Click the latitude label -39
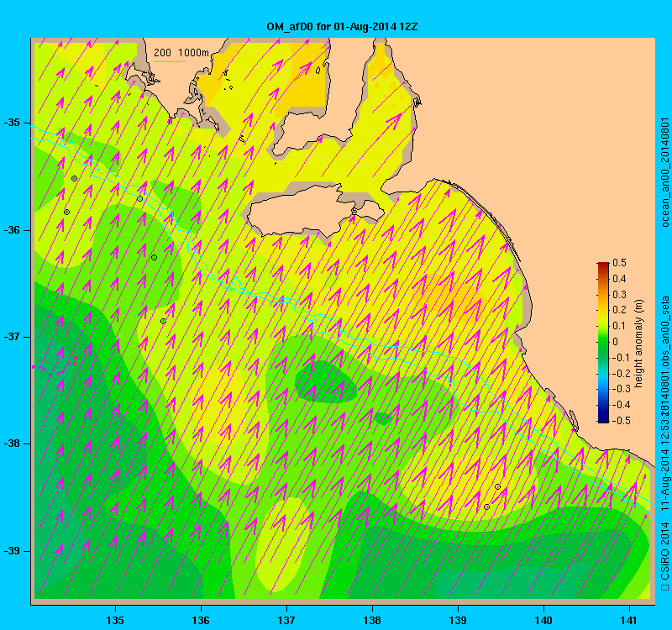The width and height of the screenshot is (672, 630). pyautogui.click(x=12, y=551)
